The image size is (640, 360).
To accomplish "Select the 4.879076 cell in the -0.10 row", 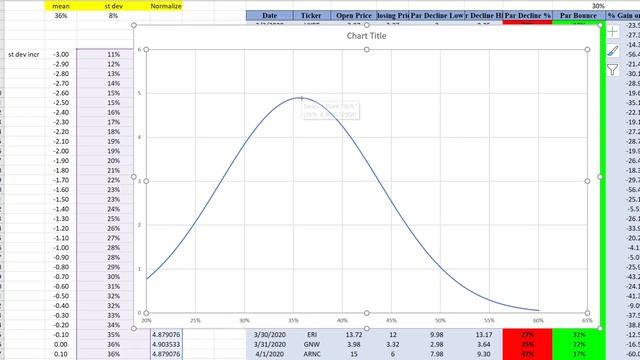I will (166, 335).
